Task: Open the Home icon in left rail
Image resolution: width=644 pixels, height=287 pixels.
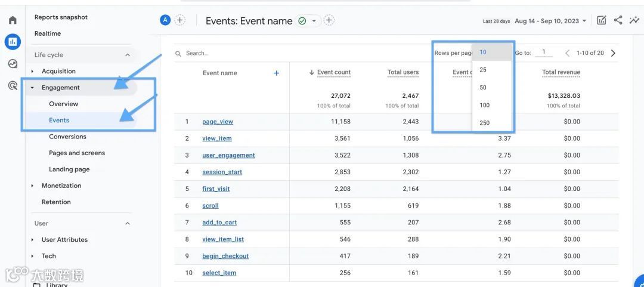Action: [x=13, y=20]
